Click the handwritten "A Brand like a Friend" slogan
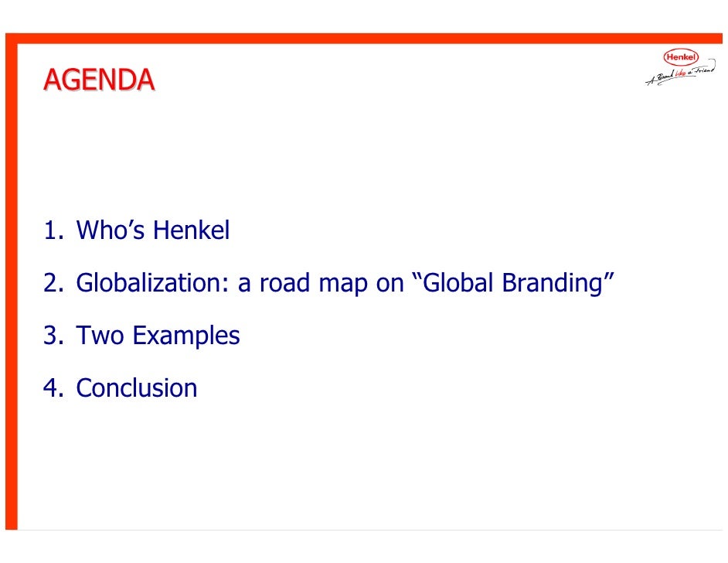The image size is (728, 563). (x=680, y=75)
